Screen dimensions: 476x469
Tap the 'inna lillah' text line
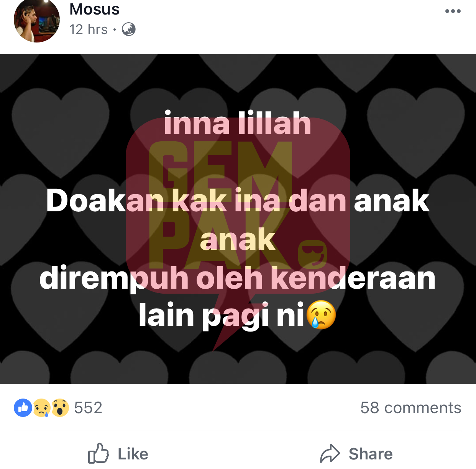pos(238,123)
